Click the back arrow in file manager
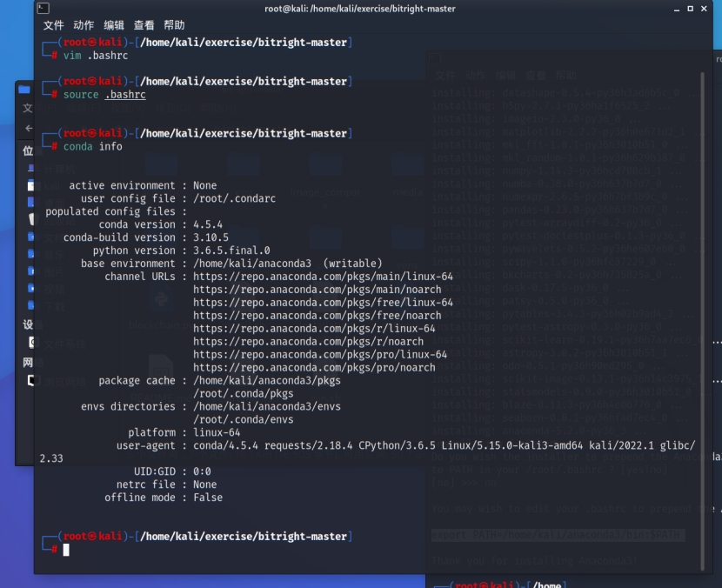722x588 pixels. pyautogui.click(x=28, y=129)
